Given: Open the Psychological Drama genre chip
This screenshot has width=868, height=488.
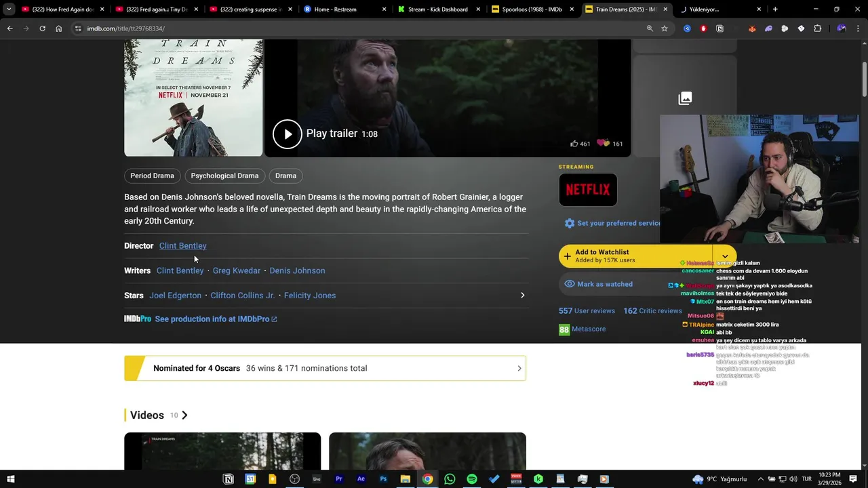Looking at the screenshot, I should [x=224, y=176].
